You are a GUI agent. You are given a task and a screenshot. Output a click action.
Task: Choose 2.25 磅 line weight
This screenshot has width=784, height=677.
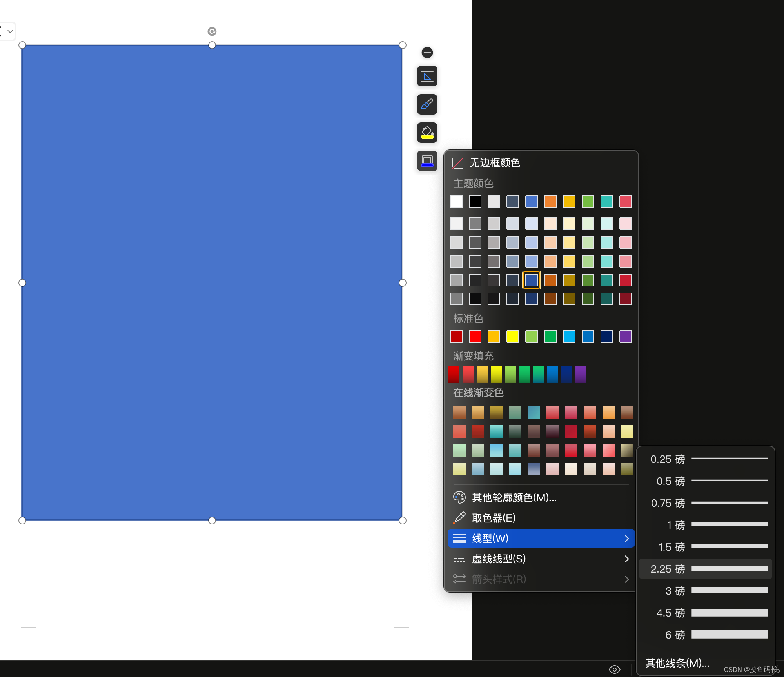pos(705,569)
